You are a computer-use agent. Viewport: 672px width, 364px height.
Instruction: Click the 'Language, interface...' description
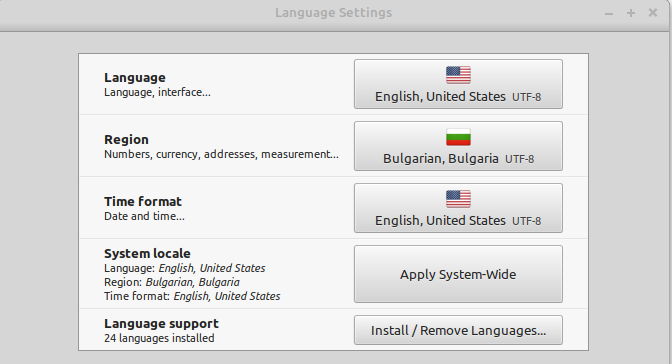tap(157, 93)
